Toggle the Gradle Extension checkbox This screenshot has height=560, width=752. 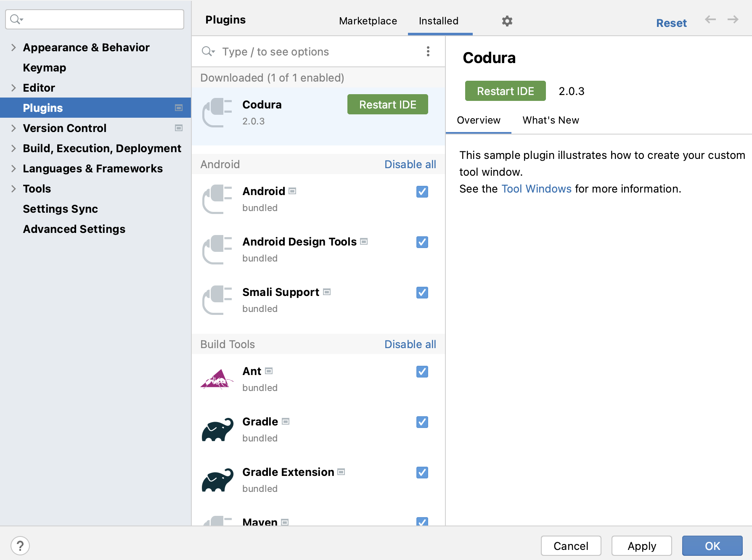pos(422,473)
